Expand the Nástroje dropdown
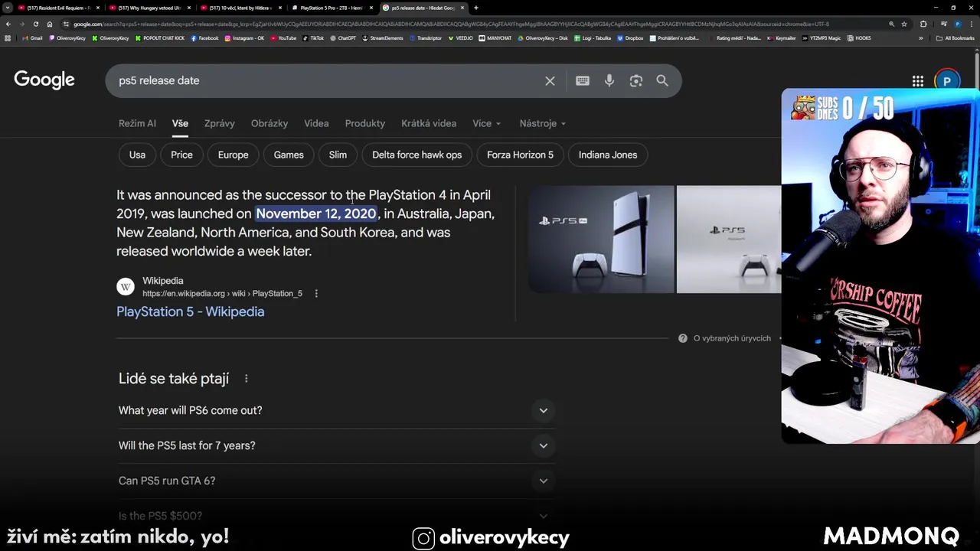Screen dimensions: 980x551 pyautogui.click(x=543, y=123)
